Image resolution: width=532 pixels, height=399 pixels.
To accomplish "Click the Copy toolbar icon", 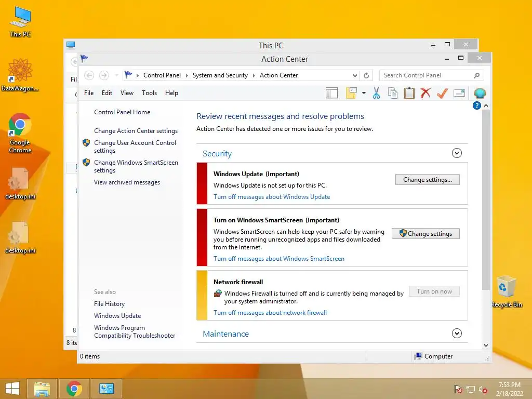I will tap(393, 92).
